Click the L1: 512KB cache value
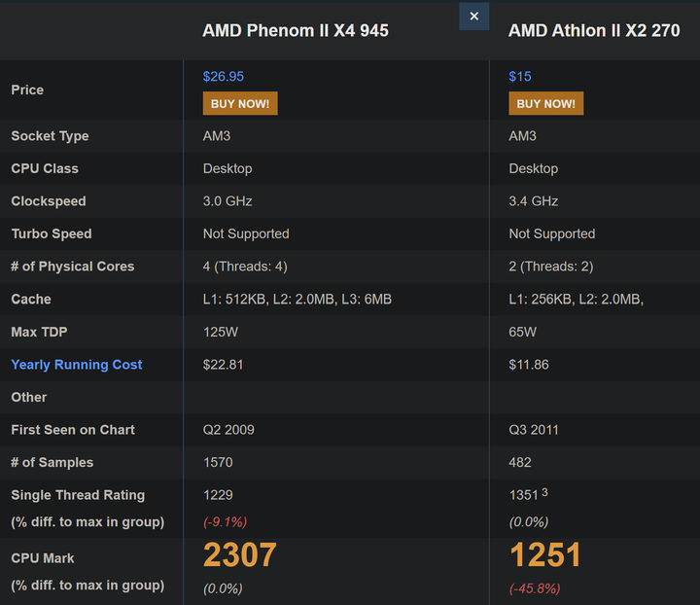700x605 pixels. click(x=297, y=300)
